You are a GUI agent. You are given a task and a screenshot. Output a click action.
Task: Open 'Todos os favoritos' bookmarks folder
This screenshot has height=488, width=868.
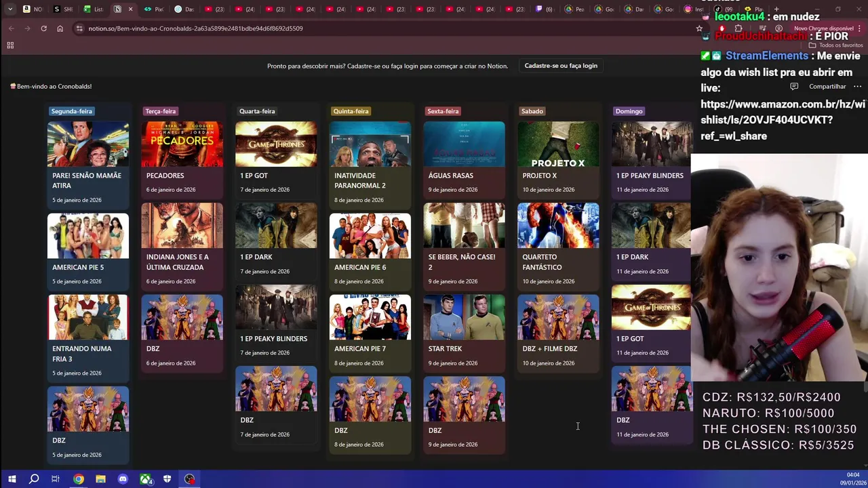tap(835, 45)
